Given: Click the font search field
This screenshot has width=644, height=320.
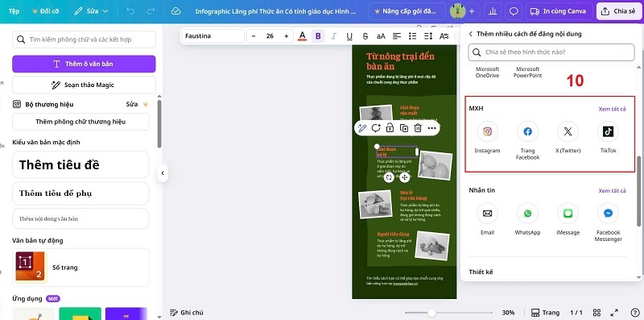Looking at the screenshot, I should (x=84, y=39).
